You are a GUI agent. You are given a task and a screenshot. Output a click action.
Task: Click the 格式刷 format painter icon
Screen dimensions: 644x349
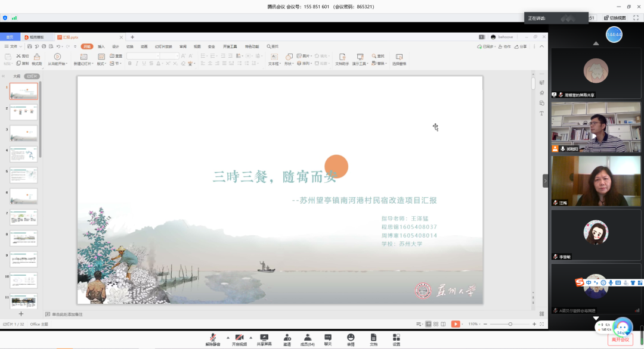pos(37,60)
